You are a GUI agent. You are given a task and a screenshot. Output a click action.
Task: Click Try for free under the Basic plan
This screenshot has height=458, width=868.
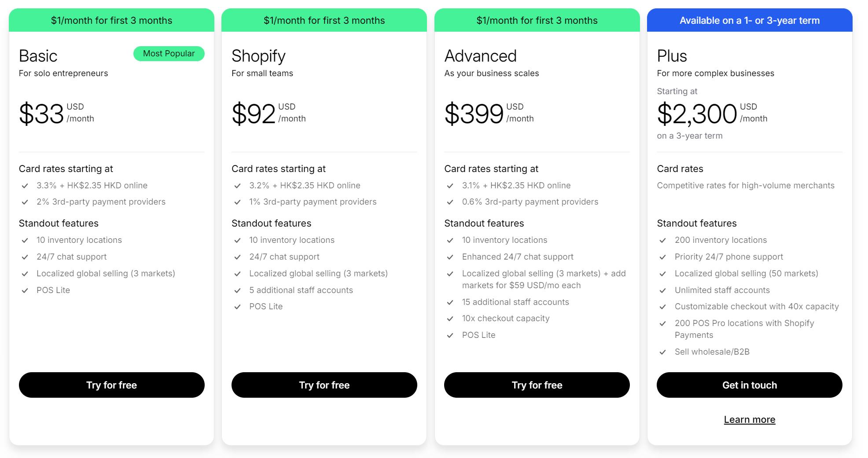click(x=111, y=385)
